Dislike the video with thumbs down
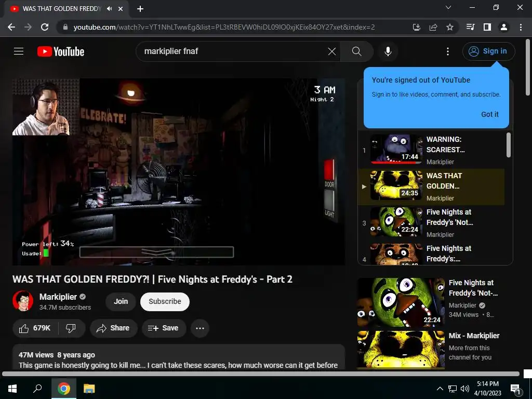Screen dimensions: 532x399 pos(71,328)
